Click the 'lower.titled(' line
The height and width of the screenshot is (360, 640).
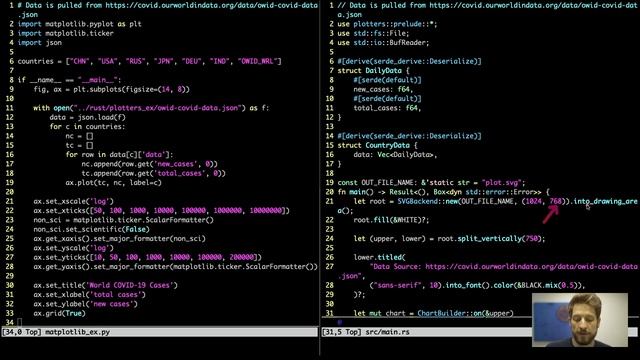pyautogui.click(x=380, y=258)
